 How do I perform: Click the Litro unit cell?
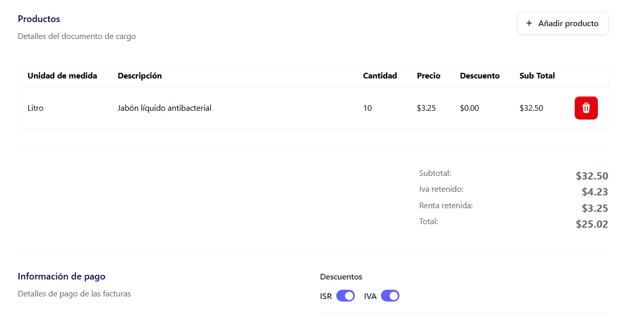coord(35,108)
